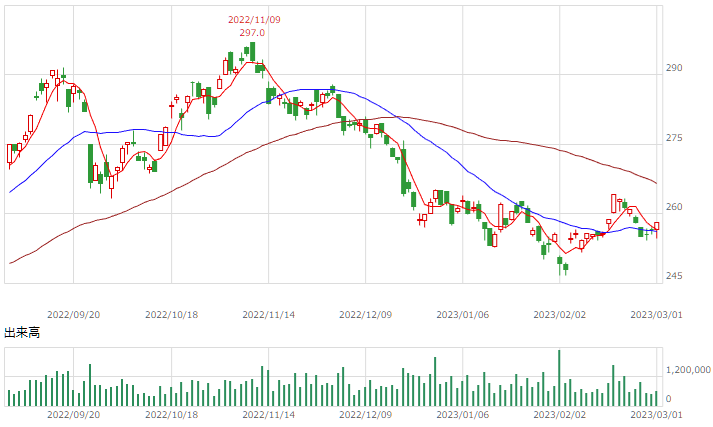Click the 2023/02/02 date under price chart

pyautogui.click(x=559, y=315)
